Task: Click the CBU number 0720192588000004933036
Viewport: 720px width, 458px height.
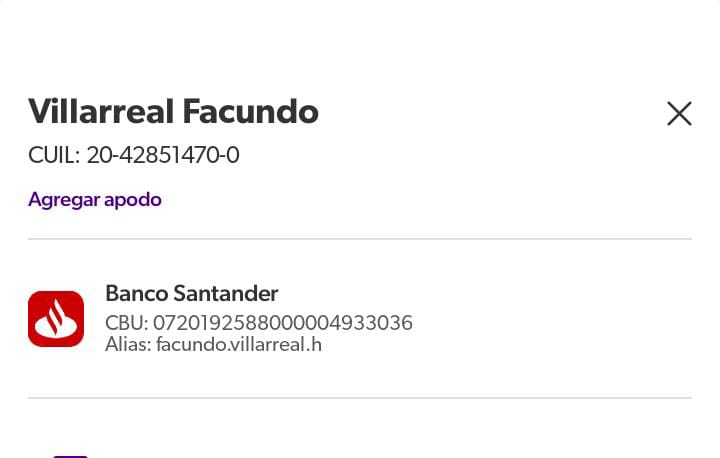Action: coord(282,323)
